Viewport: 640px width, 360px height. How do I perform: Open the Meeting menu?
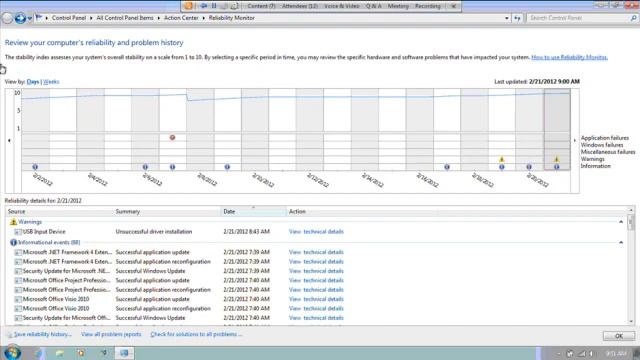398,6
